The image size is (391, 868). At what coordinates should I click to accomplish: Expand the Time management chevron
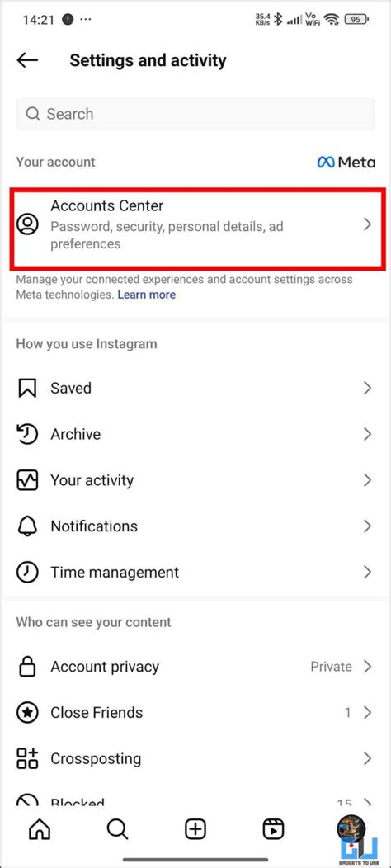366,572
